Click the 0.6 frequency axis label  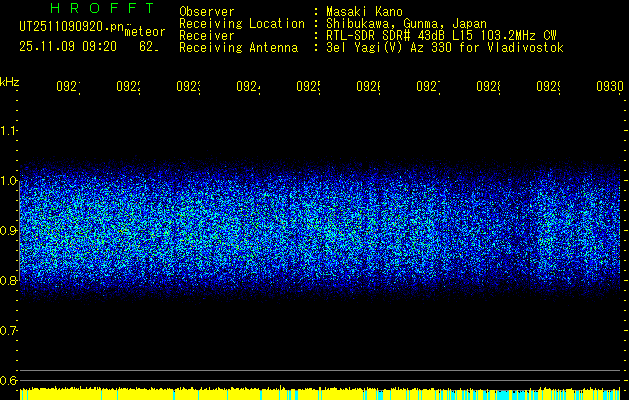[8, 380]
